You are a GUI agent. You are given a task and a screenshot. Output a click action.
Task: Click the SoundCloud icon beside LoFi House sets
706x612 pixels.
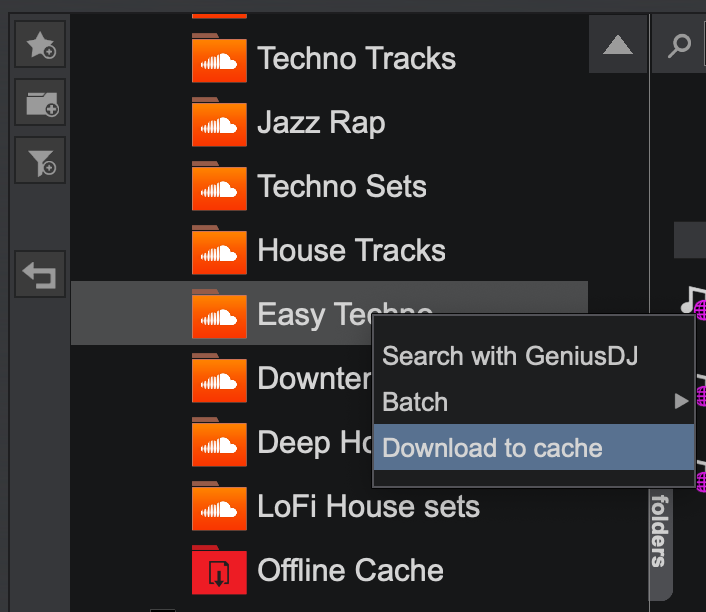coord(219,507)
